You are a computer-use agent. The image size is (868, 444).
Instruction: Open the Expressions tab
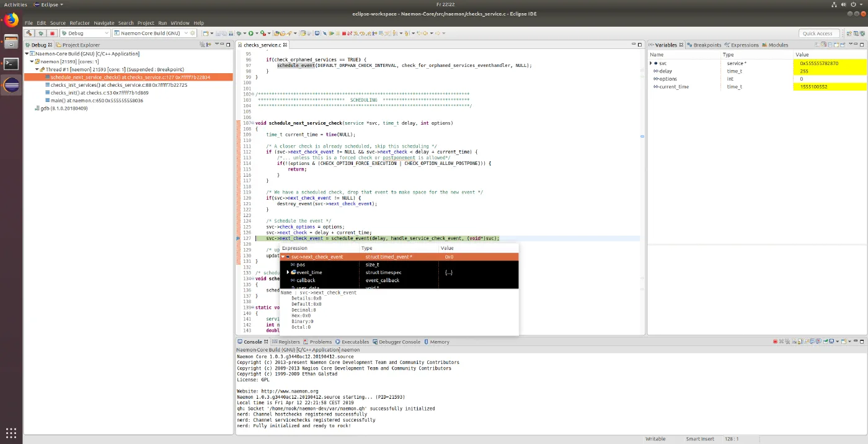click(x=742, y=45)
